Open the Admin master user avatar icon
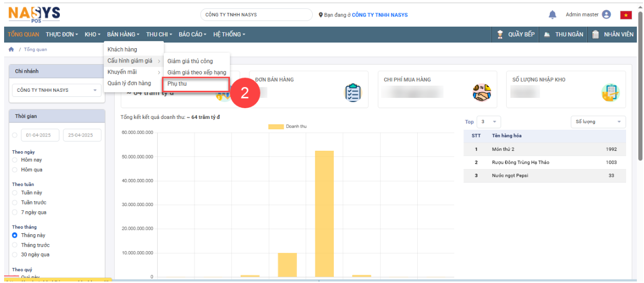This screenshot has width=644, height=283. [607, 15]
